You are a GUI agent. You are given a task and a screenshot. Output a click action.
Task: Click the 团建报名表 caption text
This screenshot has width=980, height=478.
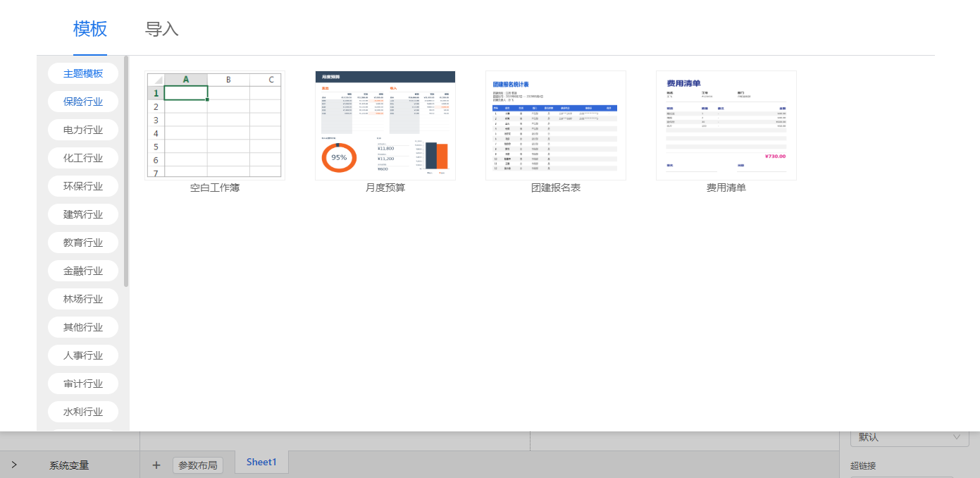(556, 188)
